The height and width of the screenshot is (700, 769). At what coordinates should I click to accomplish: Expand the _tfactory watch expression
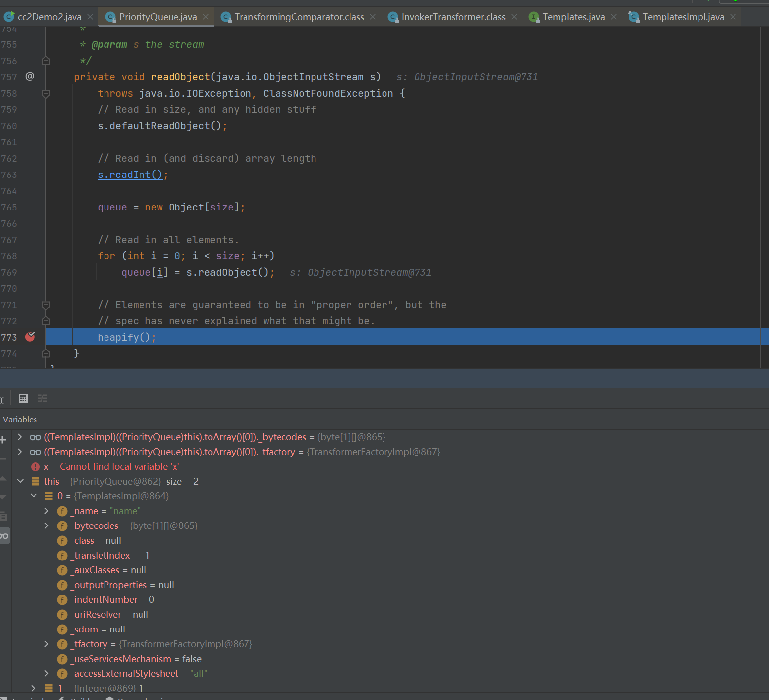tap(20, 452)
